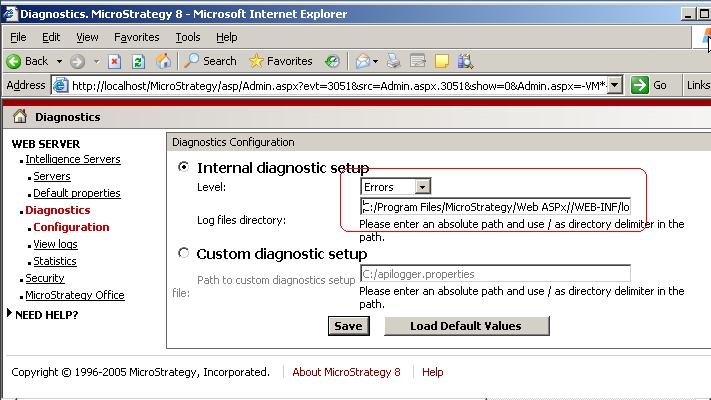Image resolution: width=711 pixels, height=400 pixels.
Task: Open the File menu
Action: (x=18, y=37)
